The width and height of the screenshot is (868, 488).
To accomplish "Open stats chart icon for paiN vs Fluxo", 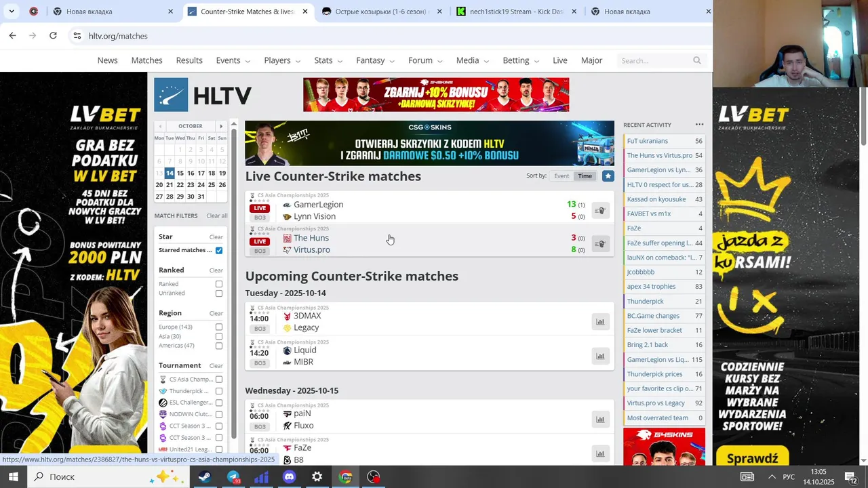I will [600, 420].
